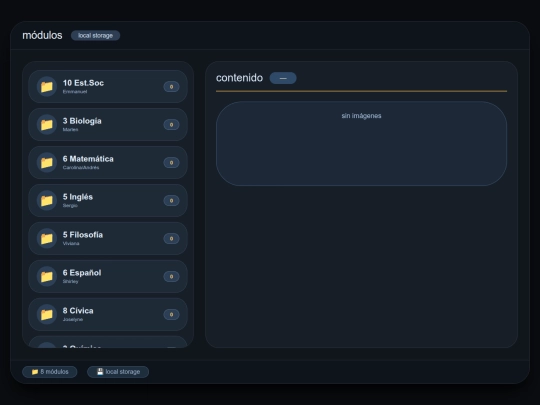
Task: Click 'Emmanuel' under 10 Est.Soc
Action: (x=75, y=92)
